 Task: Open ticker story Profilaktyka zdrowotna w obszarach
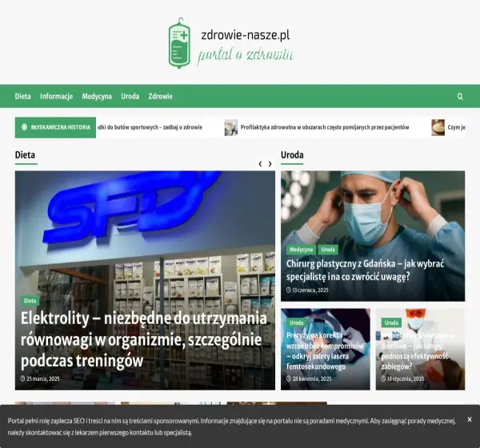pyautogui.click(x=325, y=127)
